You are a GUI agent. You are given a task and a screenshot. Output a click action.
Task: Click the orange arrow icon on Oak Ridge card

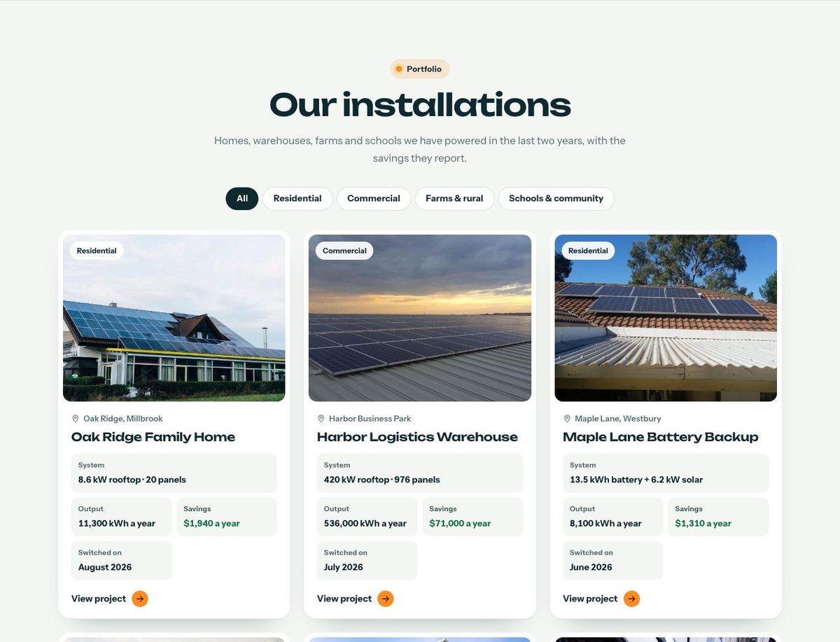point(140,599)
